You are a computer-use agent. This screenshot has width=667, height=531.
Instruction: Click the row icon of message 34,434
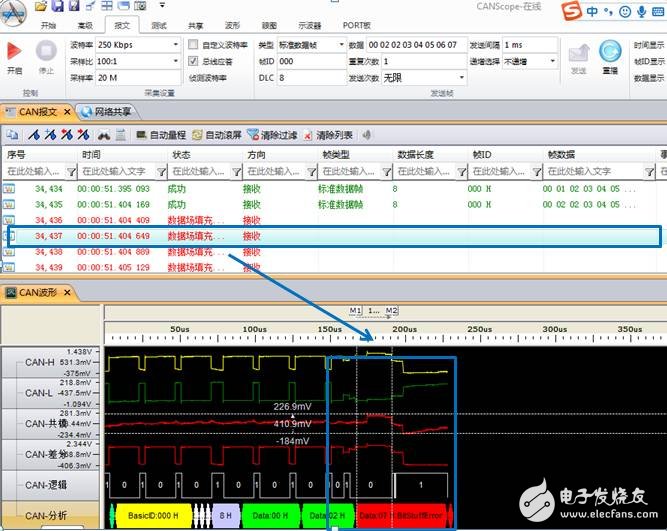click(9, 188)
